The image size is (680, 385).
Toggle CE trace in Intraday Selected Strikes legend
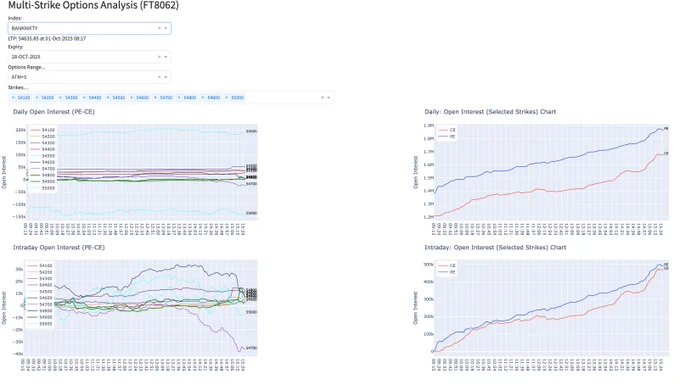coord(447,265)
